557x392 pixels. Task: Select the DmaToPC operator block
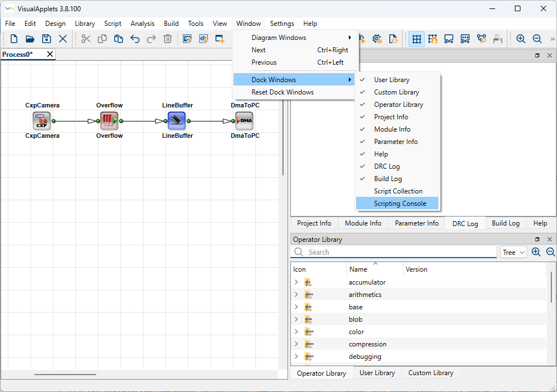(244, 121)
